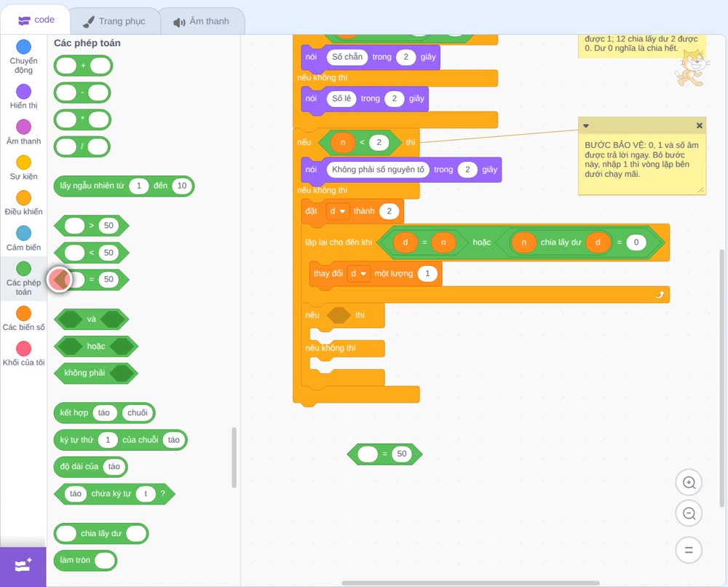This screenshot has width=728, height=587.
Task: Reset workspace zoom to default
Action: coord(689,551)
